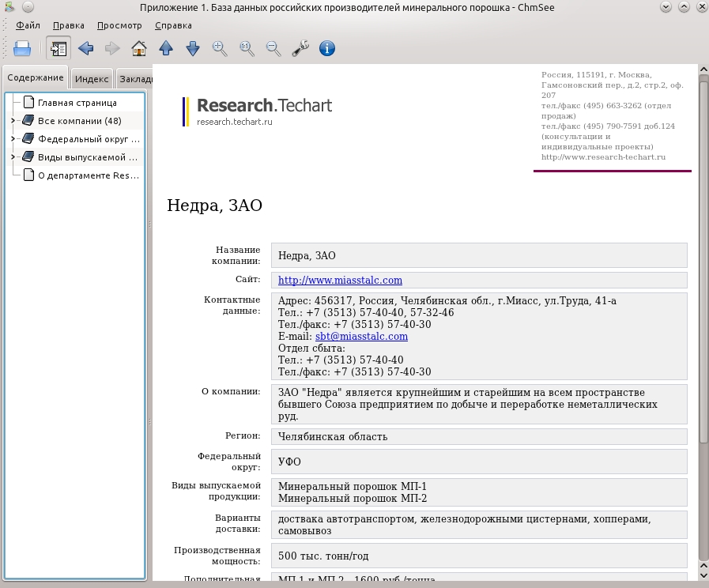
Task: Go back with the left arrow
Action: click(x=85, y=48)
